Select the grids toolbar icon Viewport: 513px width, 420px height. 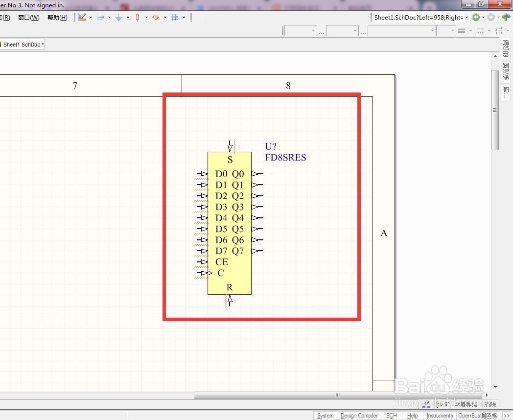(x=175, y=17)
